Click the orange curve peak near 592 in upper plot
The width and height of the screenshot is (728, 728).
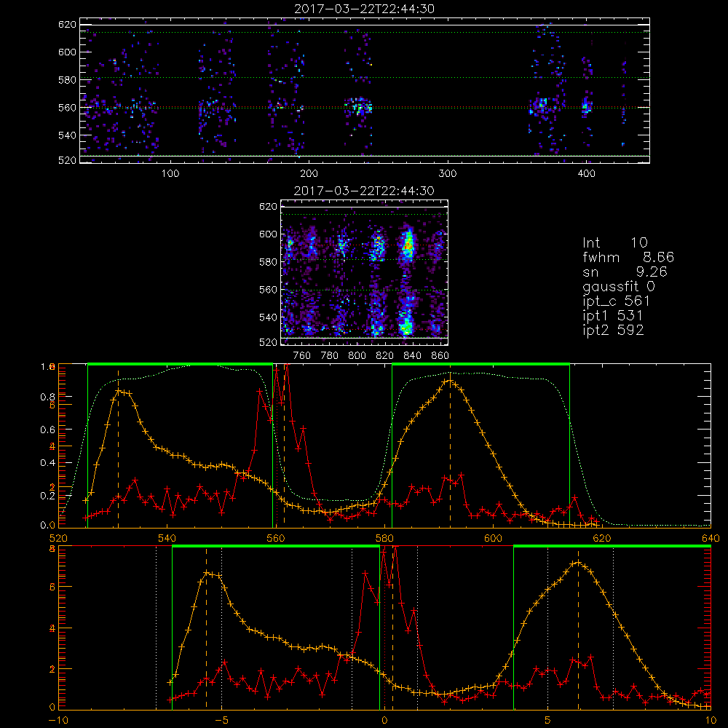[x=449, y=381]
